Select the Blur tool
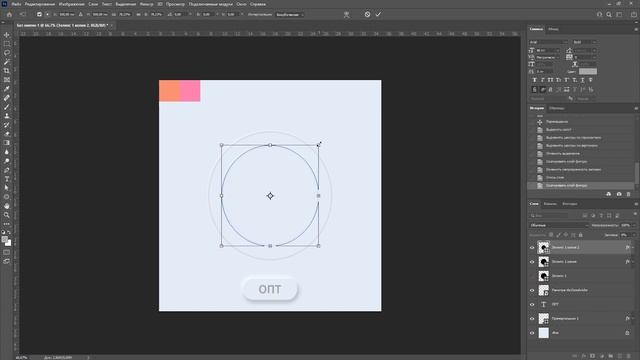This screenshot has height=360, width=640. coord(7,152)
